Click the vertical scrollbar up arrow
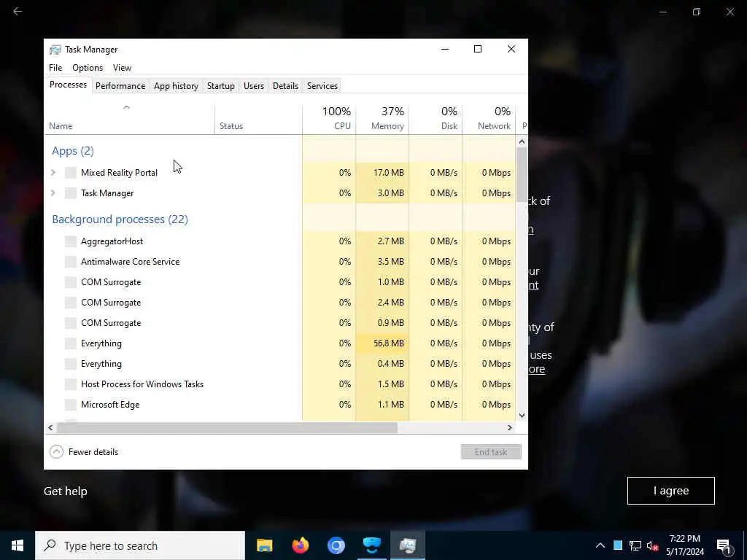This screenshot has width=747, height=560. click(522, 141)
